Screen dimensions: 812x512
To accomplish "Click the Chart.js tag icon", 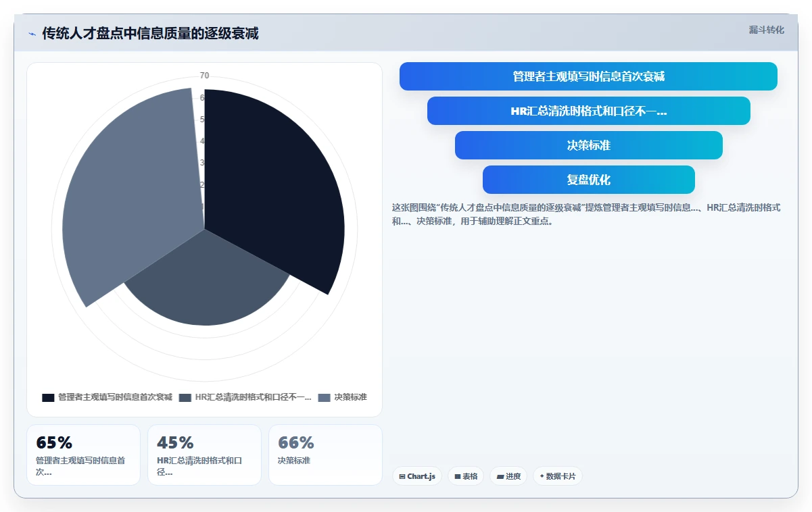I will [x=402, y=476].
